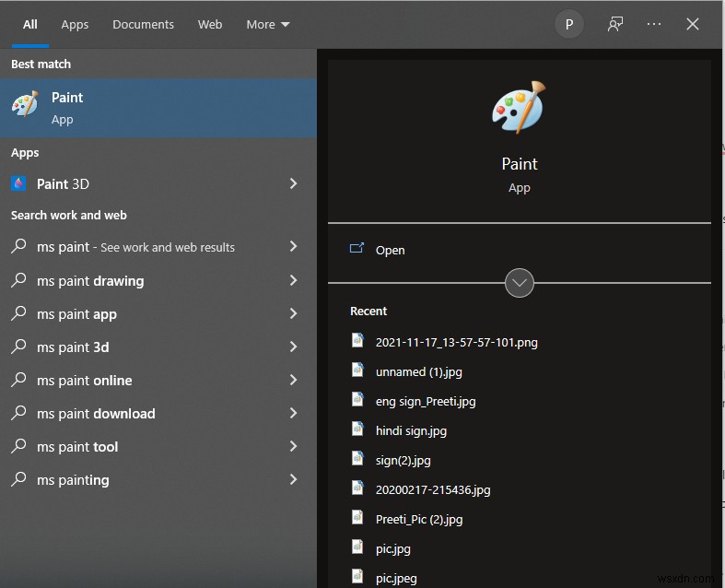This screenshot has height=588, width=725.
Task: Expand the ms paint drawing arrow
Action: click(293, 280)
